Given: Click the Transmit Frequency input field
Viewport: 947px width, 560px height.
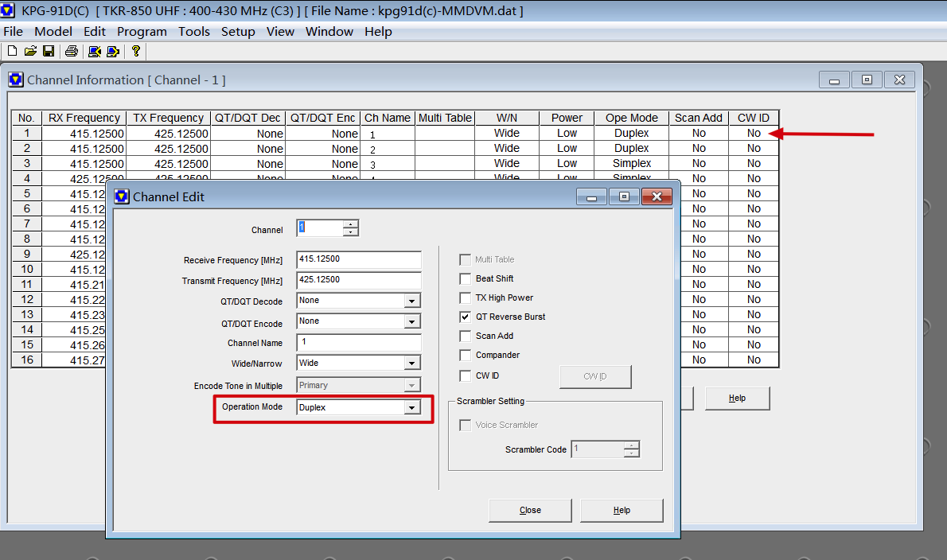Looking at the screenshot, I should pos(359,280).
